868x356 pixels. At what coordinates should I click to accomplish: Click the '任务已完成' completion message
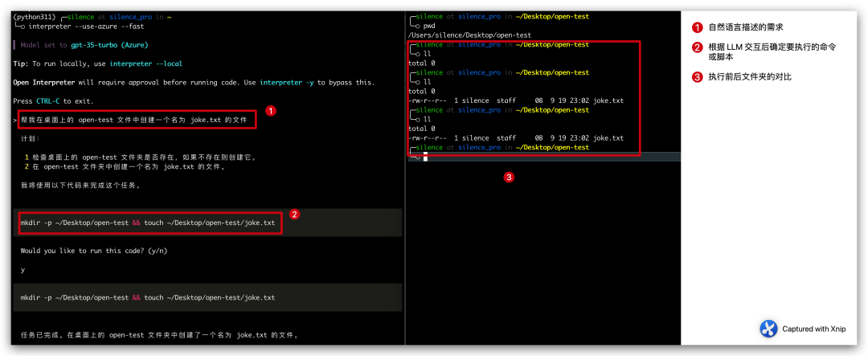click(x=160, y=335)
